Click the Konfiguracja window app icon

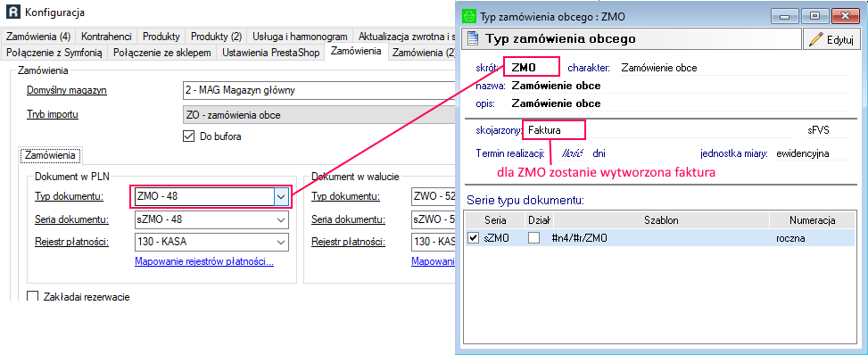point(12,12)
